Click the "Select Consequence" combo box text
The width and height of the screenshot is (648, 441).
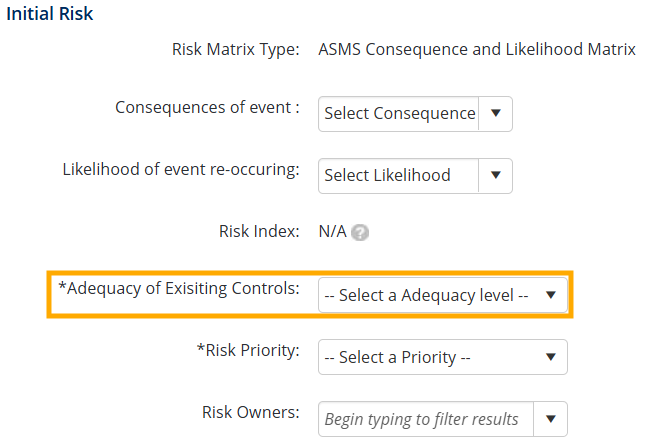coord(399,114)
